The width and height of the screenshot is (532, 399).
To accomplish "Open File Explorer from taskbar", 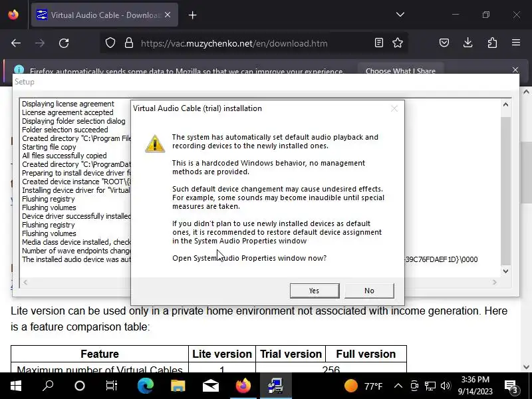I will 178,386.
